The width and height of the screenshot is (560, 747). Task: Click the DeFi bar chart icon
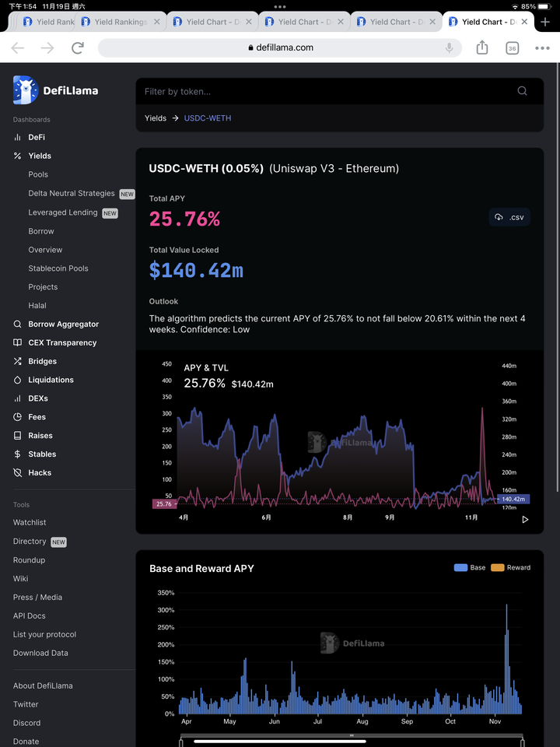coord(18,137)
